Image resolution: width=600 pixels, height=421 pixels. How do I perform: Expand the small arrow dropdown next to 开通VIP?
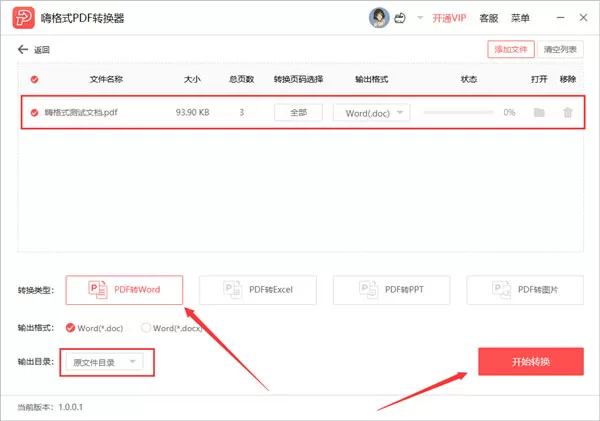(x=420, y=18)
